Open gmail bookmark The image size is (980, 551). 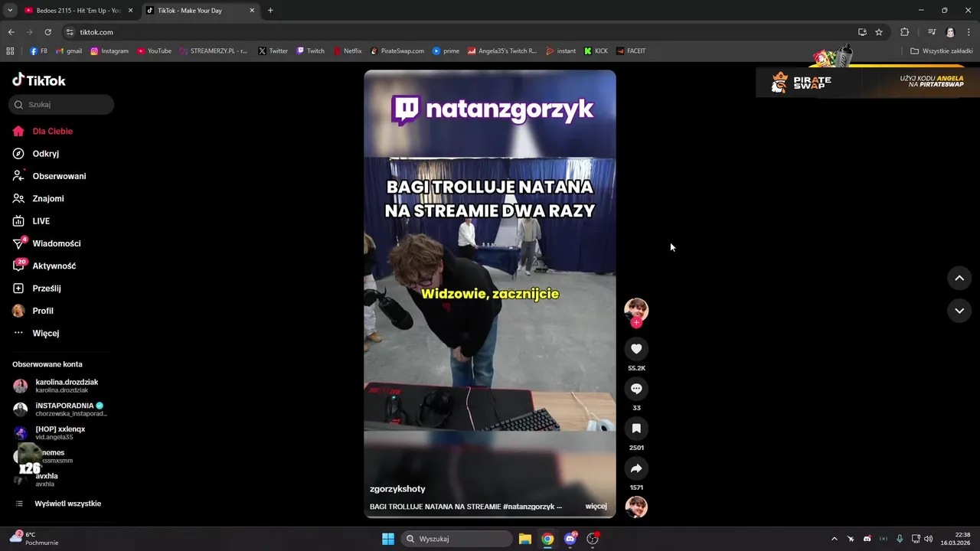coord(69,51)
